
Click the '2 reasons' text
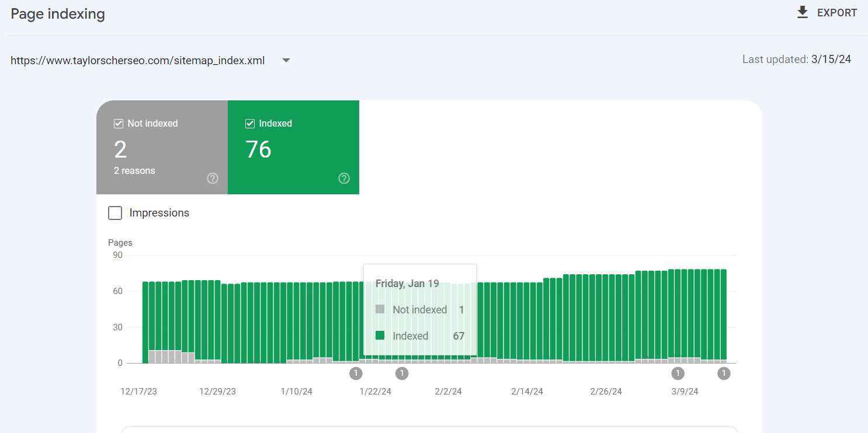[x=134, y=171]
